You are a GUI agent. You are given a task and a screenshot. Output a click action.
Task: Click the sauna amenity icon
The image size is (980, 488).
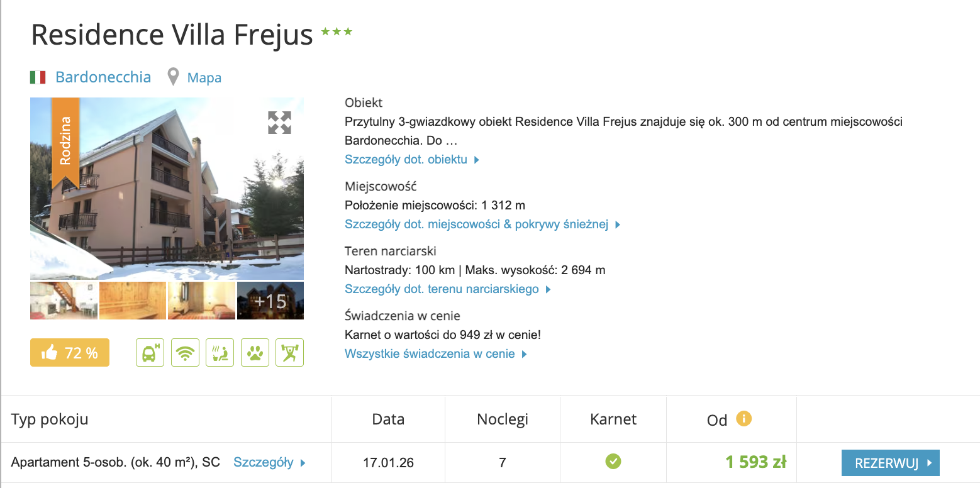coord(220,353)
